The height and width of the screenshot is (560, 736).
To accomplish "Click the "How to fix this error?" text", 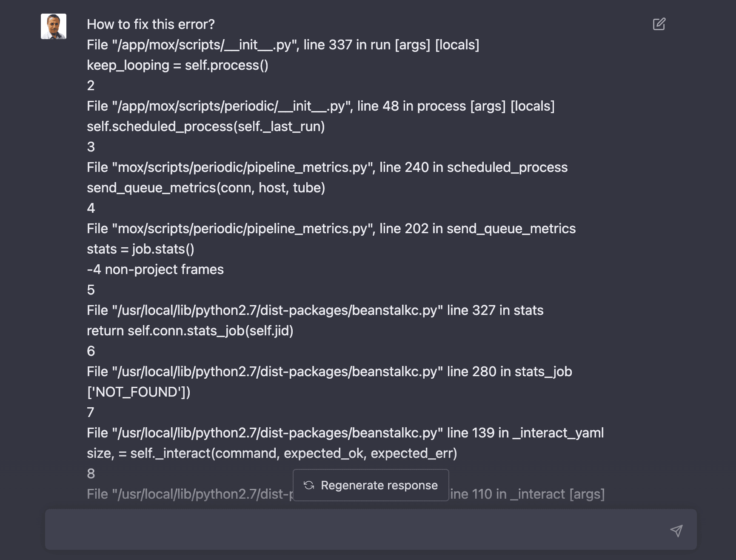I will [151, 24].
